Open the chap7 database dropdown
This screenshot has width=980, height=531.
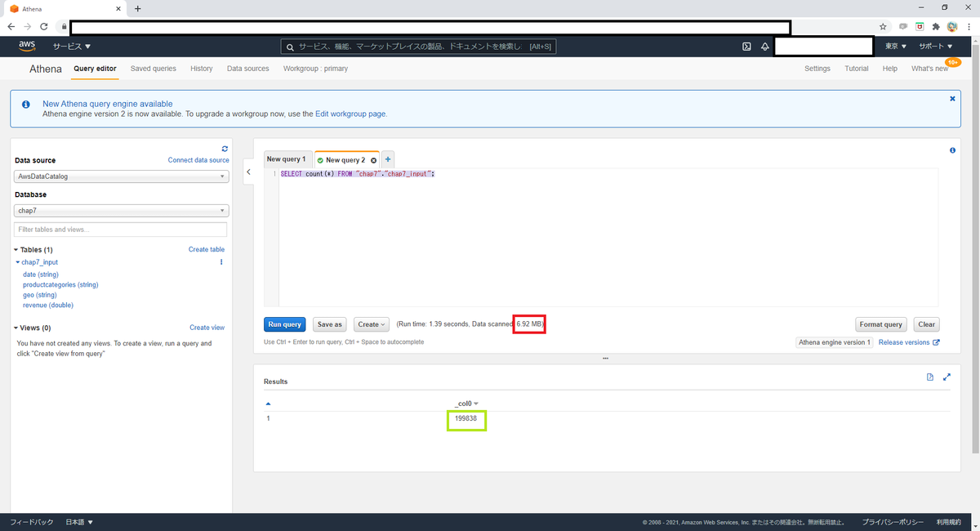[x=122, y=211]
